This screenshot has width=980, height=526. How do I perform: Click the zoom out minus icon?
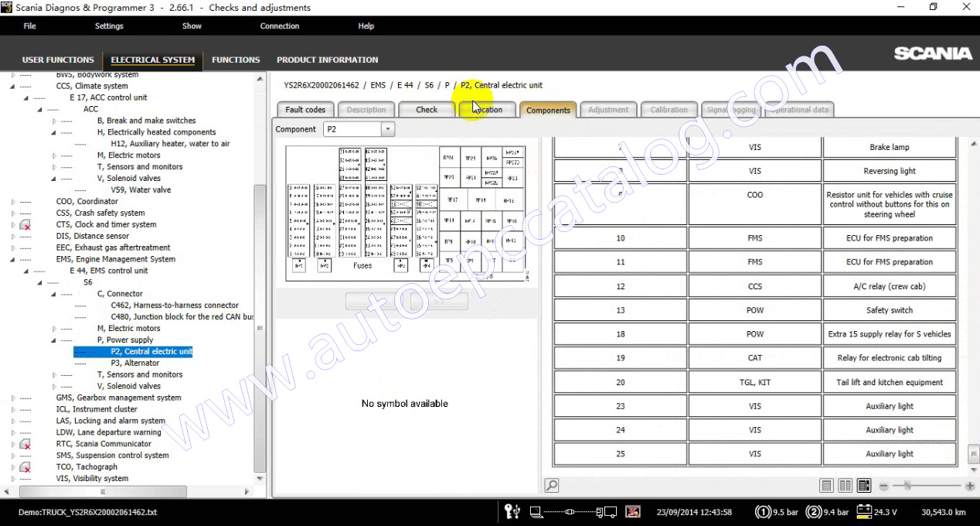coord(884,486)
